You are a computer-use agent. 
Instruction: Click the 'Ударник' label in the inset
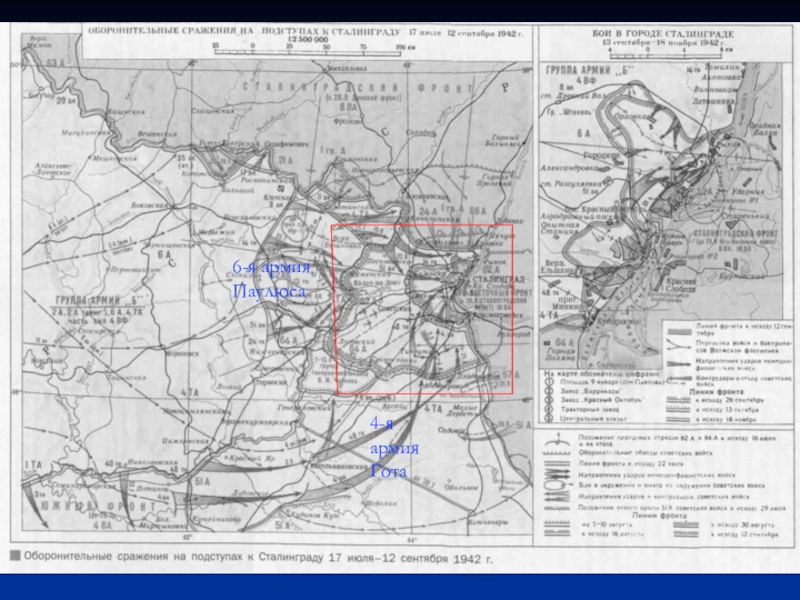[747, 192]
